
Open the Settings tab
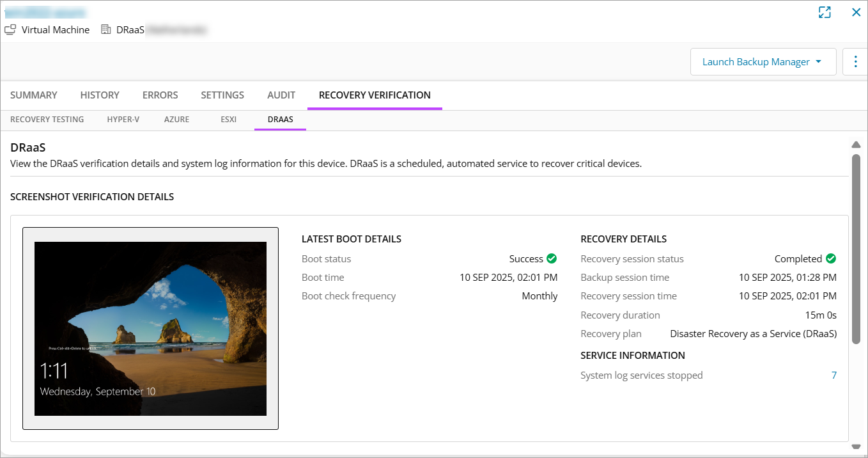pos(222,95)
